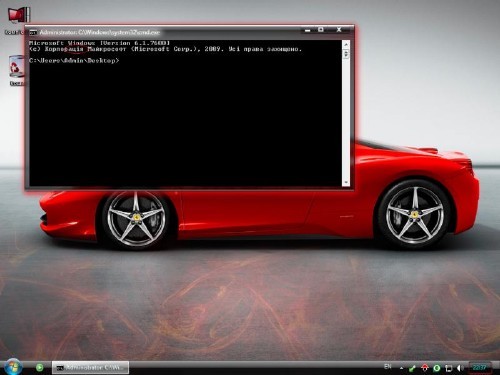Click the red network tray icon

(424, 368)
